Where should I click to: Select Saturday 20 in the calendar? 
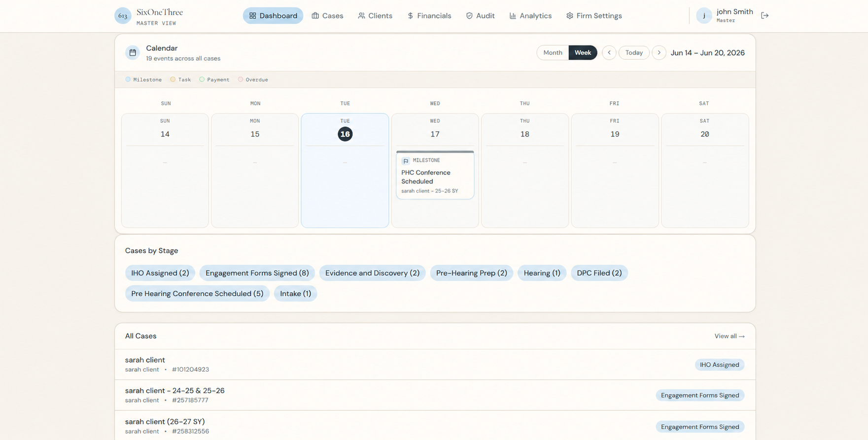(705, 170)
